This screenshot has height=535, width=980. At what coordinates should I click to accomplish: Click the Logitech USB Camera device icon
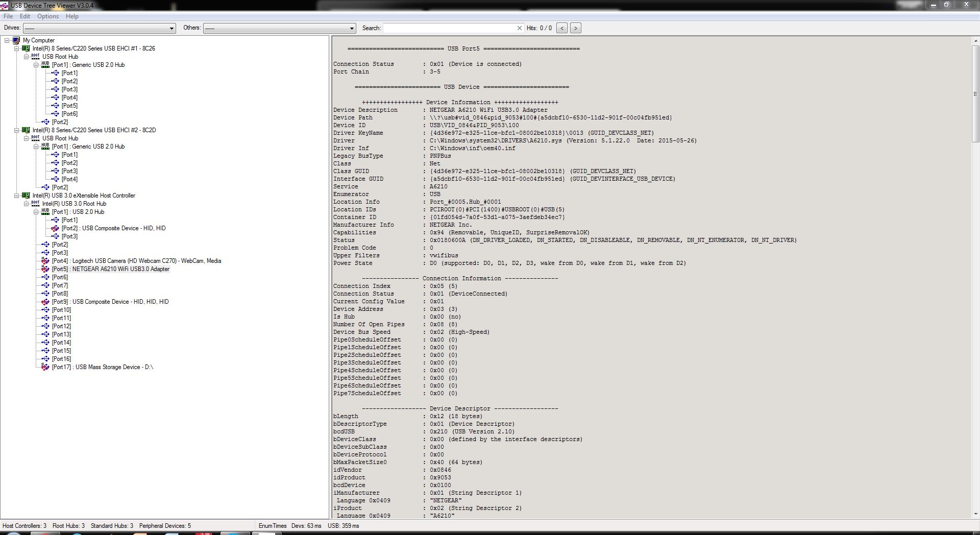tap(45, 261)
